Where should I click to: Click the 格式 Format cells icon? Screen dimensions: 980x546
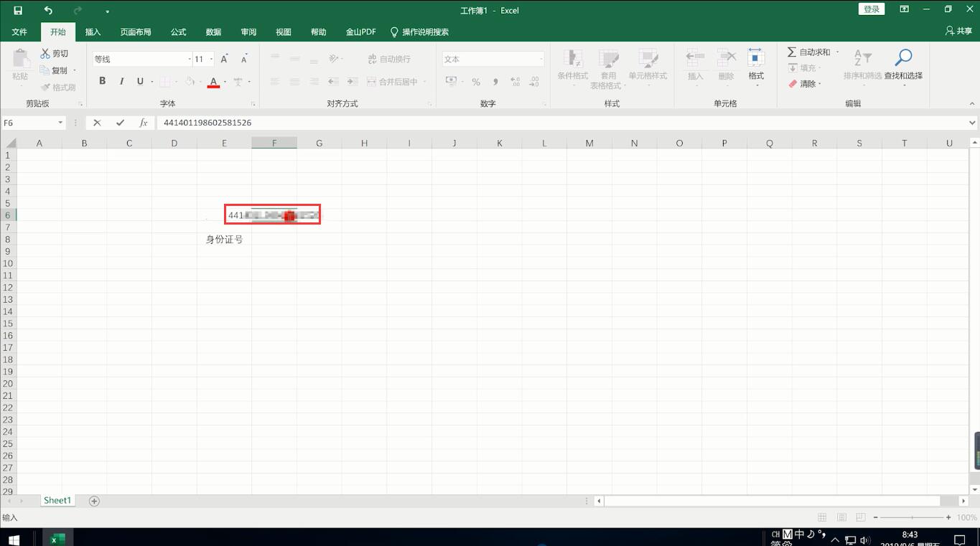(x=756, y=65)
